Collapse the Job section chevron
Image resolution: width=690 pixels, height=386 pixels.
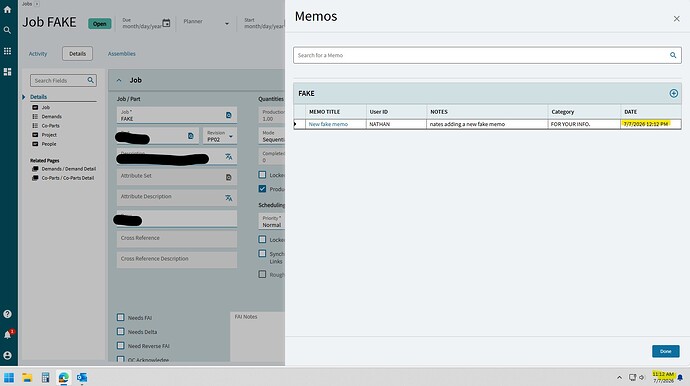click(x=119, y=80)
